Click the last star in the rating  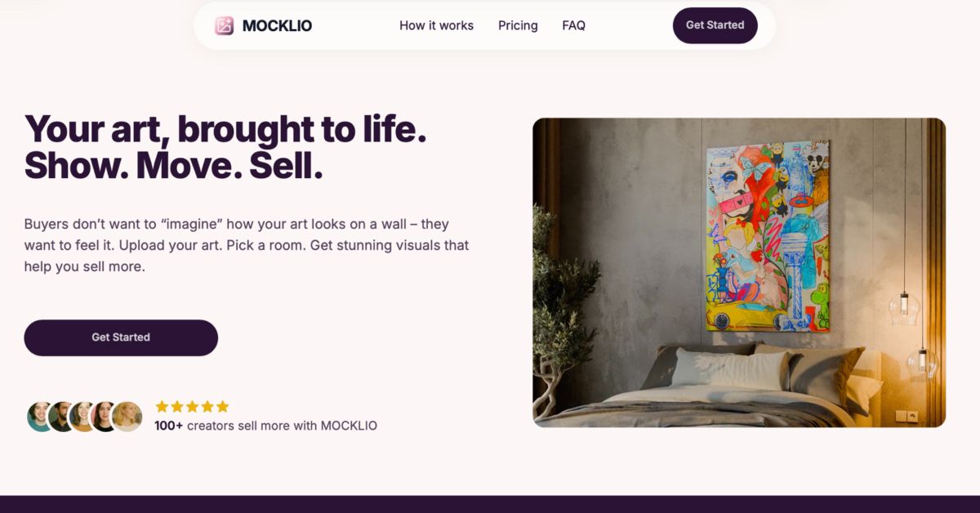coord(223,405)
